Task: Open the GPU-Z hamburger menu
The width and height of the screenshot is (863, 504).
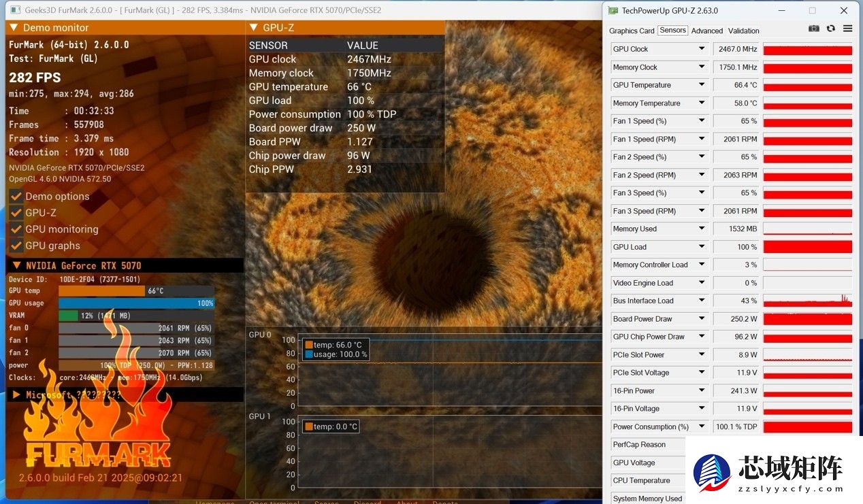Action: 847,29
